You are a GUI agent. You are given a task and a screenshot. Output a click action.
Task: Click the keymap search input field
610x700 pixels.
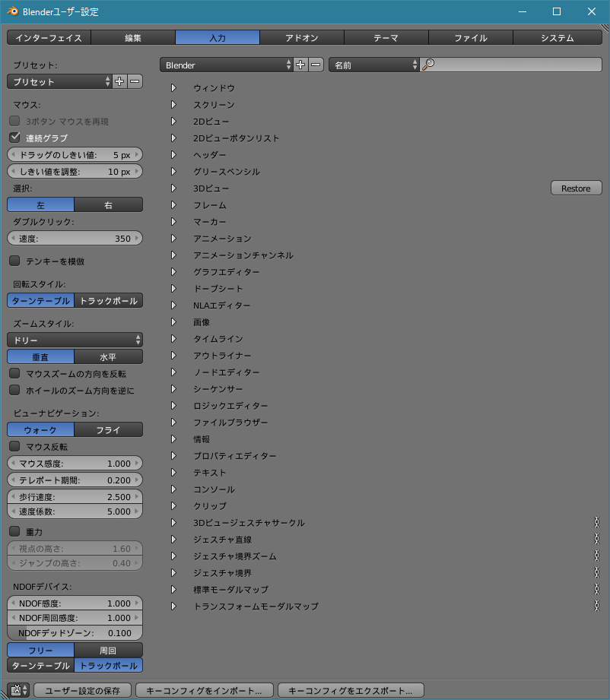[x=517, y=65]
